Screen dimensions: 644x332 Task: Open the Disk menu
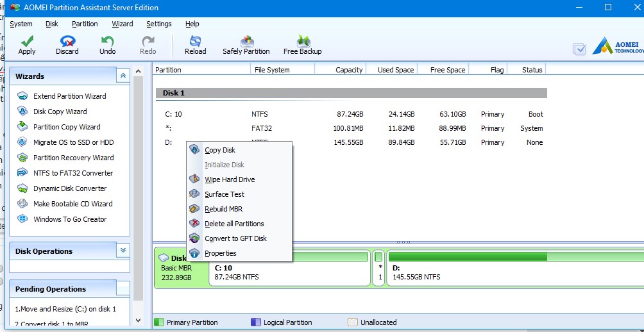52,24
